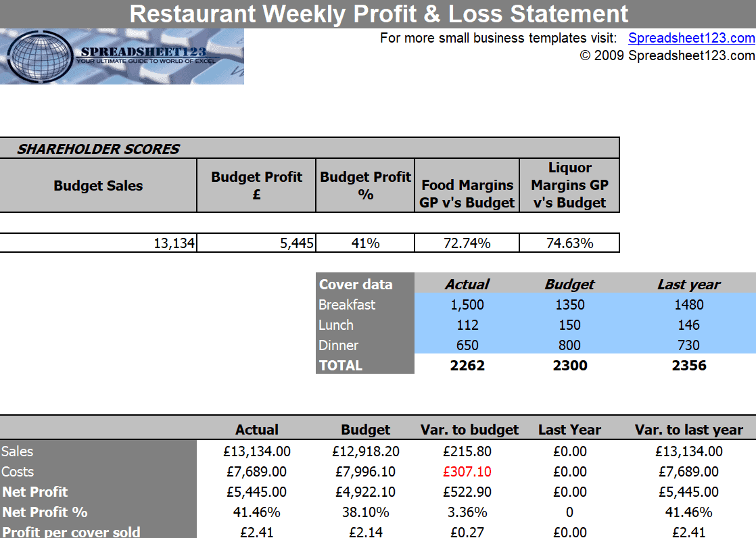Click the 'Costs' row label
Image resolution: width=756 pixels, height=538 pixels.
pyautogui.click(x=18, y=472)
